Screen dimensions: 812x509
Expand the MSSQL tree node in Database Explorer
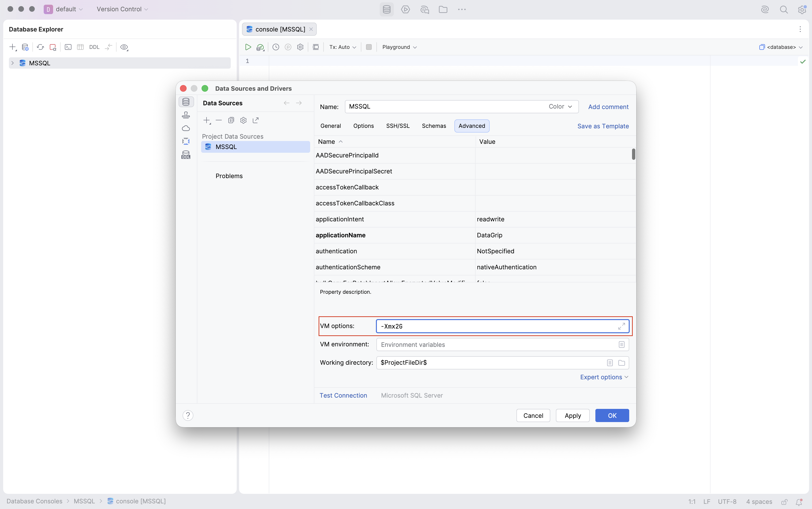click(12, 63)
